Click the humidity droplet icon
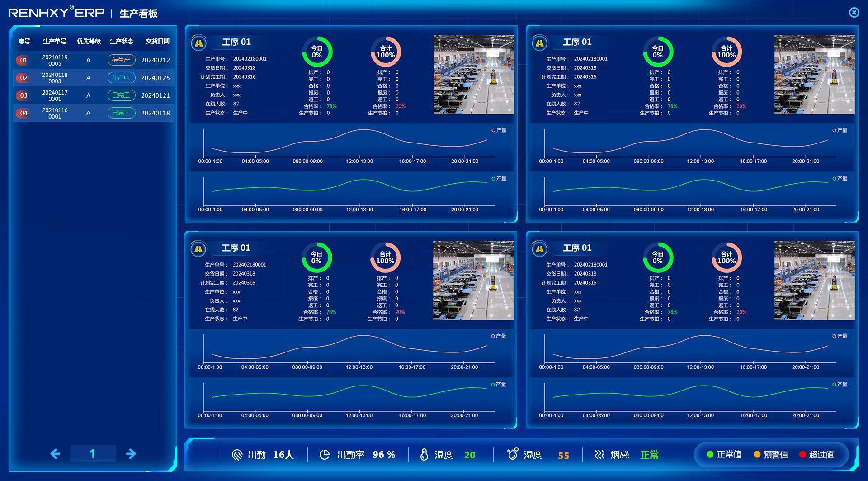The width and height of the screenshot is (868, 481). (x=513, y=454)
